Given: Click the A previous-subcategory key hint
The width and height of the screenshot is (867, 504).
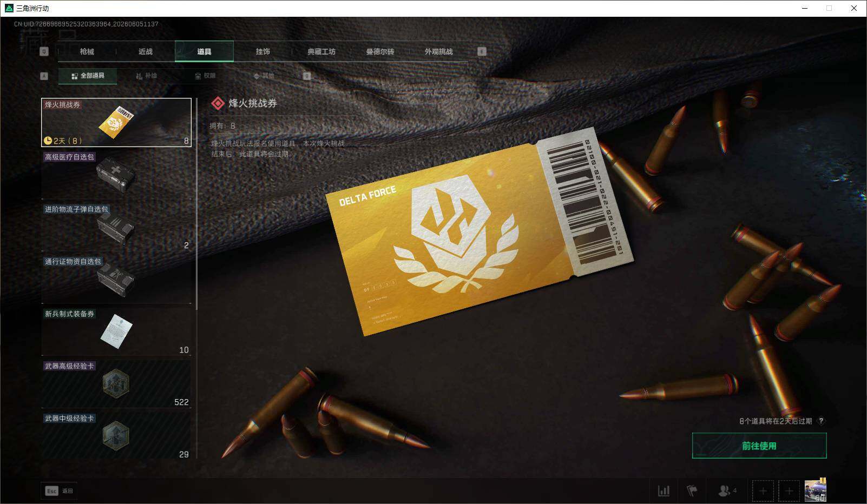Looking at the screenshot, I should (x=44, y=76).
